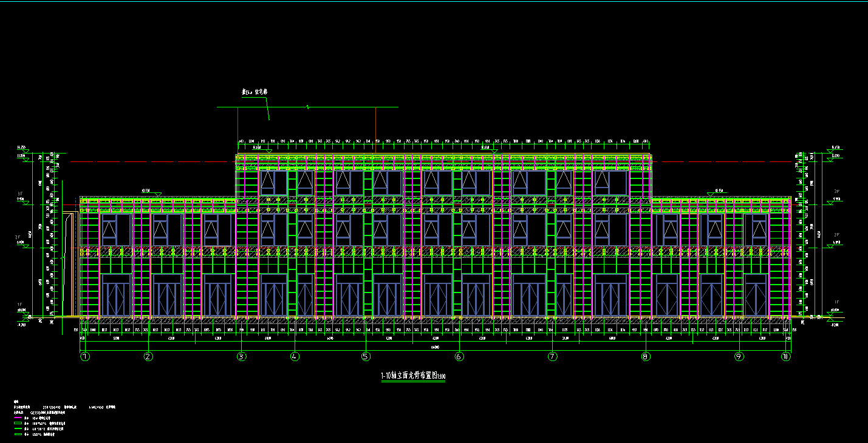Click grid axis bubble number 6
Screen dimensions: 868x443
click(x=459, y=357)
